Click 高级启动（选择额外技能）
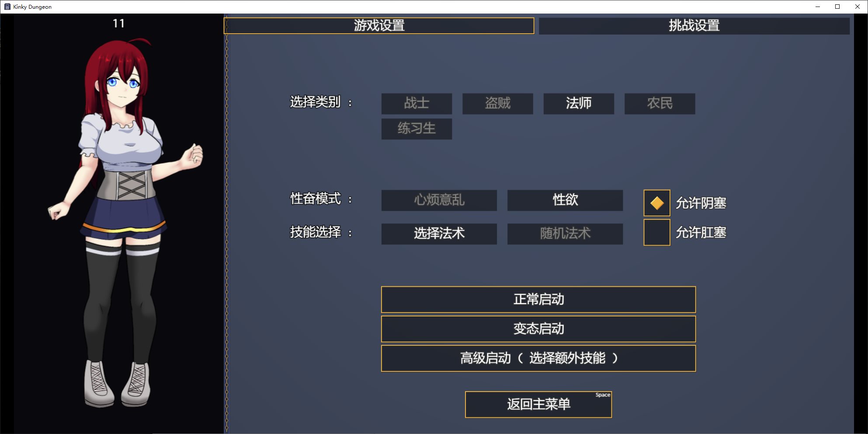Viewport: 868px width, 434px height. pos(538,358)
